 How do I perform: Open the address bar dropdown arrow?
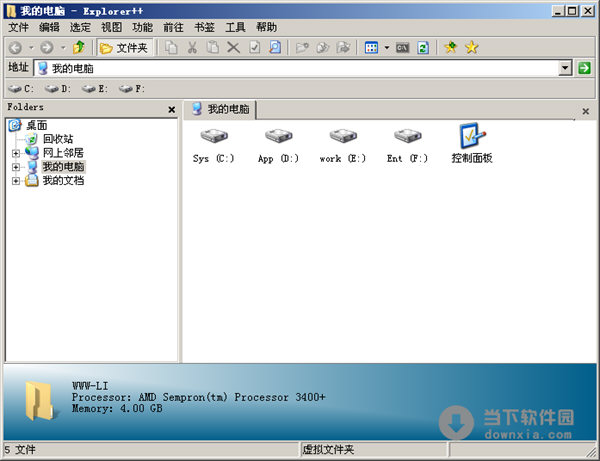coord(565,68)
